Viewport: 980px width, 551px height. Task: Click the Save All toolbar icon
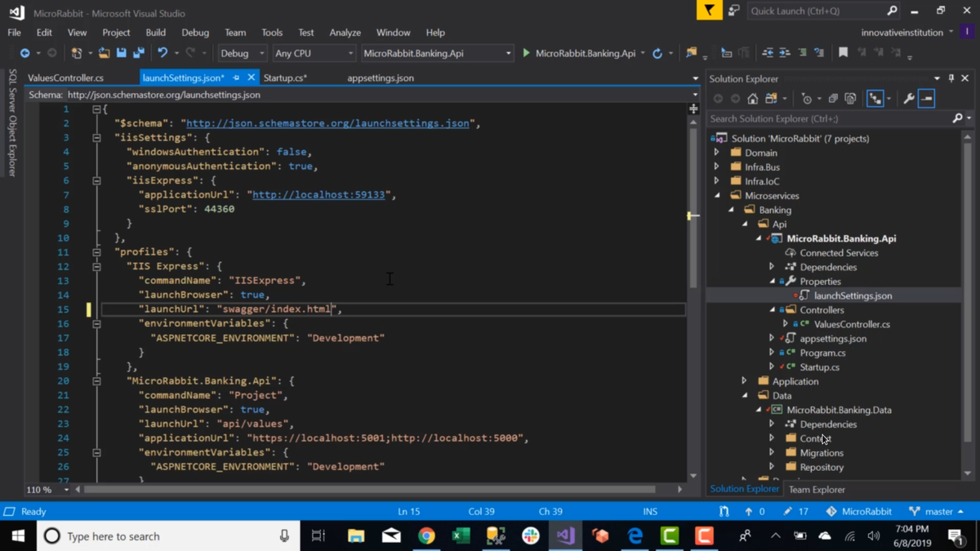point(139,53)
